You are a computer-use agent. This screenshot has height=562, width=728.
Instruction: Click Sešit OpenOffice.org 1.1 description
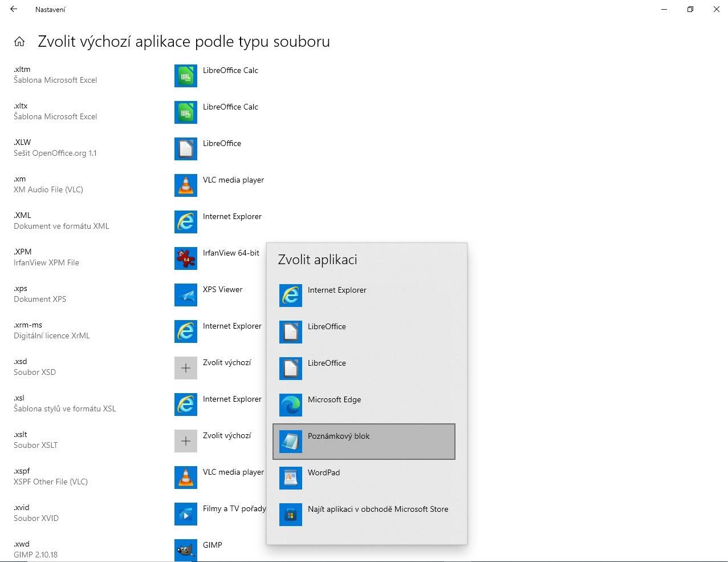(55, 153)
